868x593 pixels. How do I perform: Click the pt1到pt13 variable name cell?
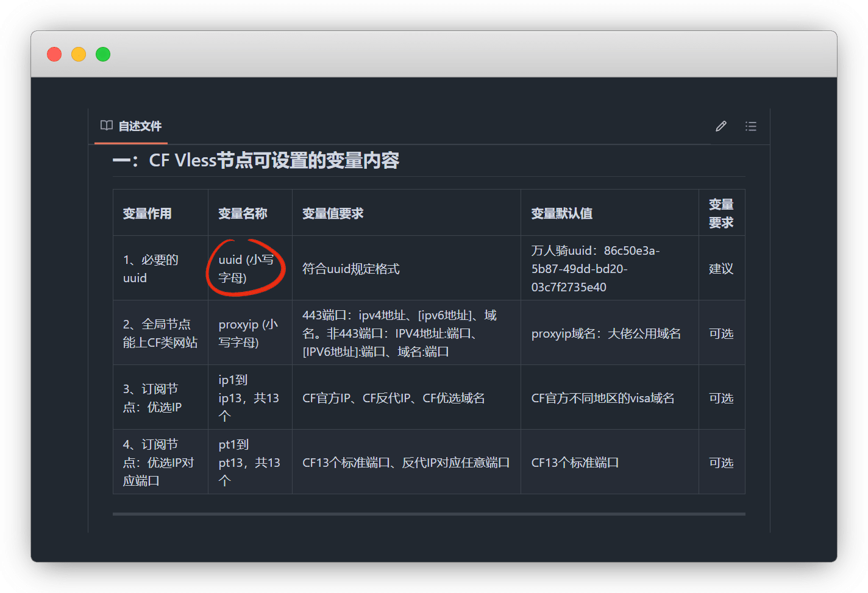[249, 462]
